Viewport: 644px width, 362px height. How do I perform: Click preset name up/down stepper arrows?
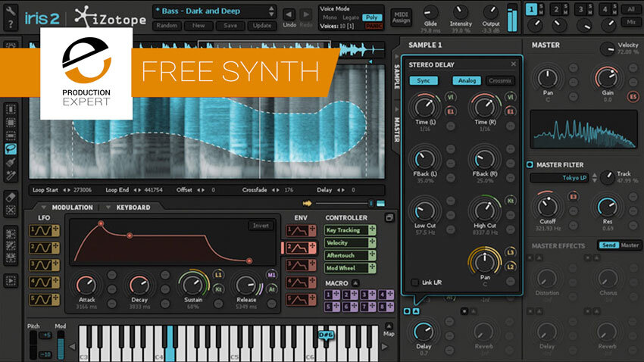(271, 11)
